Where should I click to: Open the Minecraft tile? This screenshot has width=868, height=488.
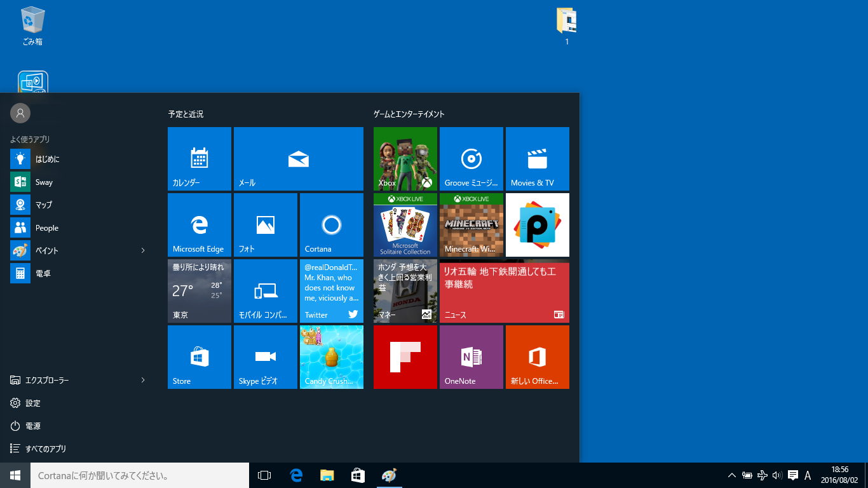click(471, 225)
